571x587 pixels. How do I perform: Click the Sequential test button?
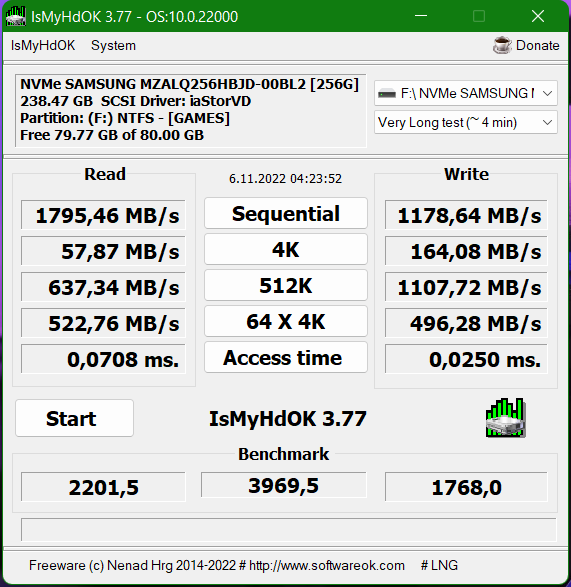coord(286,213)
